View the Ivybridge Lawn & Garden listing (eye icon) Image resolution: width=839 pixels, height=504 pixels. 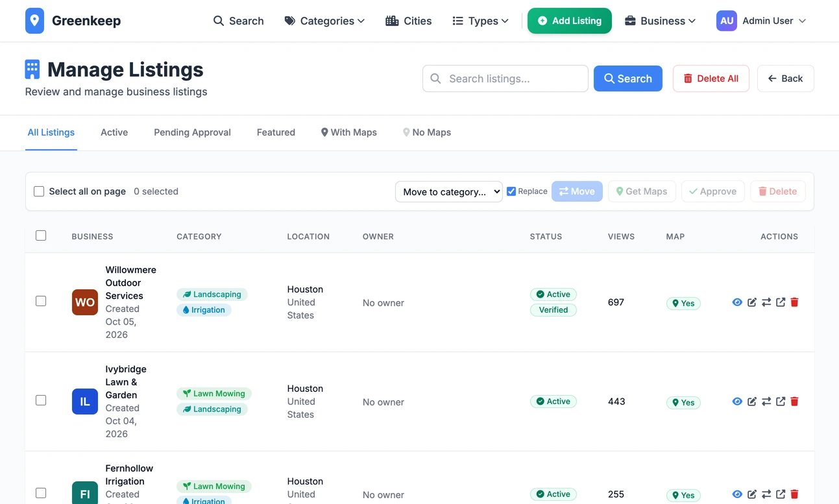pos(737,402)
